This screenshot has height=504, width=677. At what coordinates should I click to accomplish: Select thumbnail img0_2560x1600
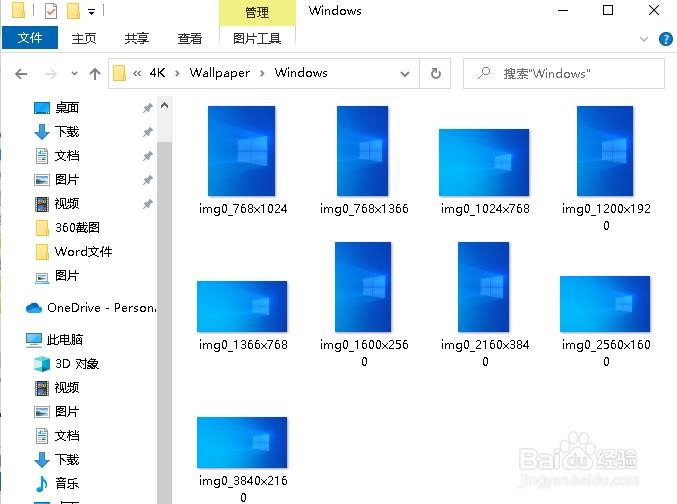tap(604, 304)
